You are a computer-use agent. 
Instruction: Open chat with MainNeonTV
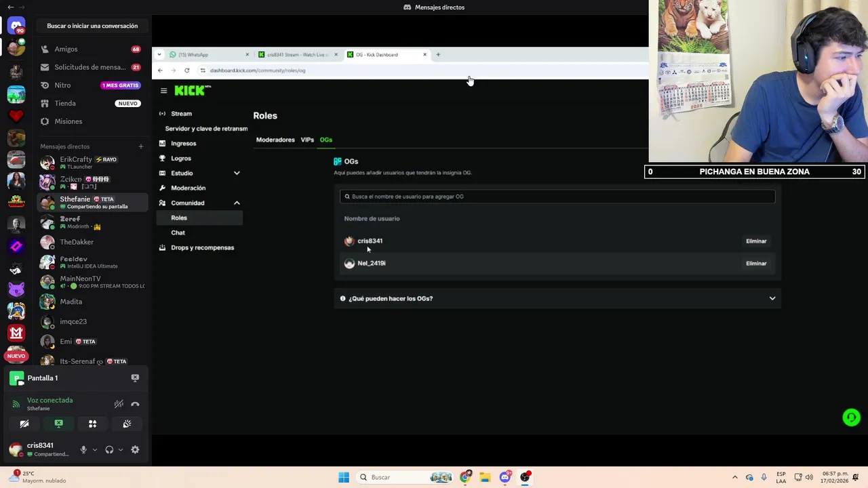click(x=92, y=281)
